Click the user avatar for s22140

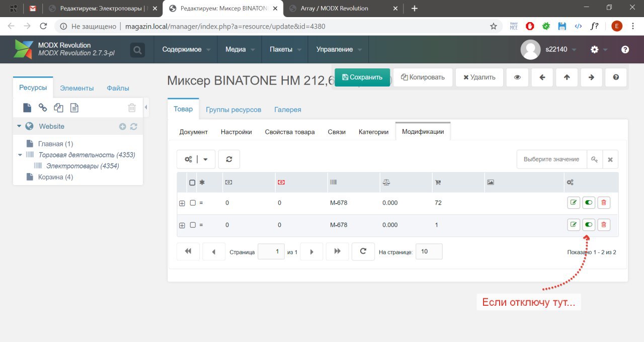(x=530, y=49)
